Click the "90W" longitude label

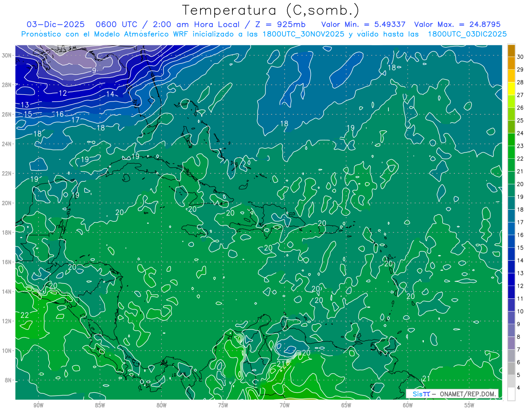click(x=39, y=405)
